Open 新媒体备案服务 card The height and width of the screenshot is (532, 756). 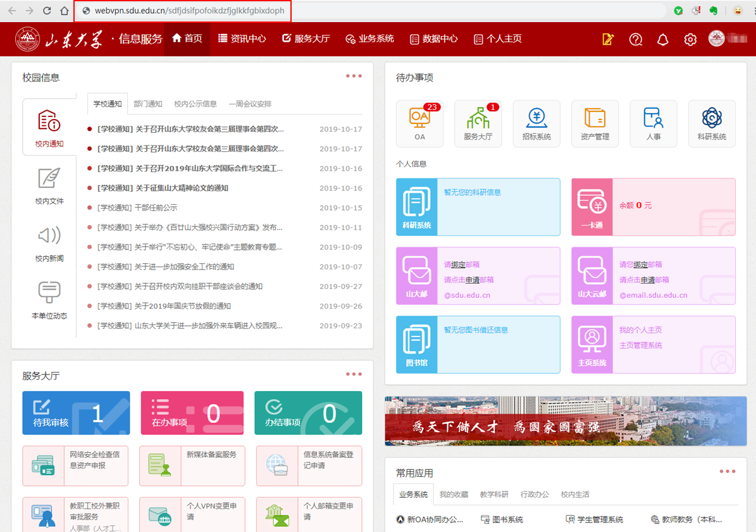point(192,466)
